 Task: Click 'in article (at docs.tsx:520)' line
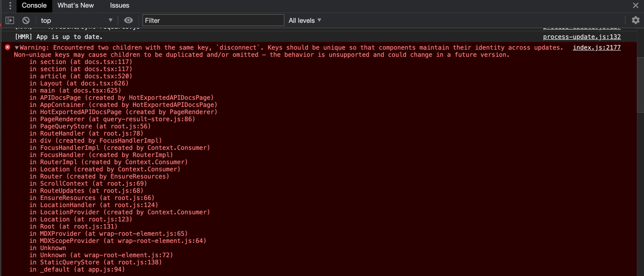point(81,76)
